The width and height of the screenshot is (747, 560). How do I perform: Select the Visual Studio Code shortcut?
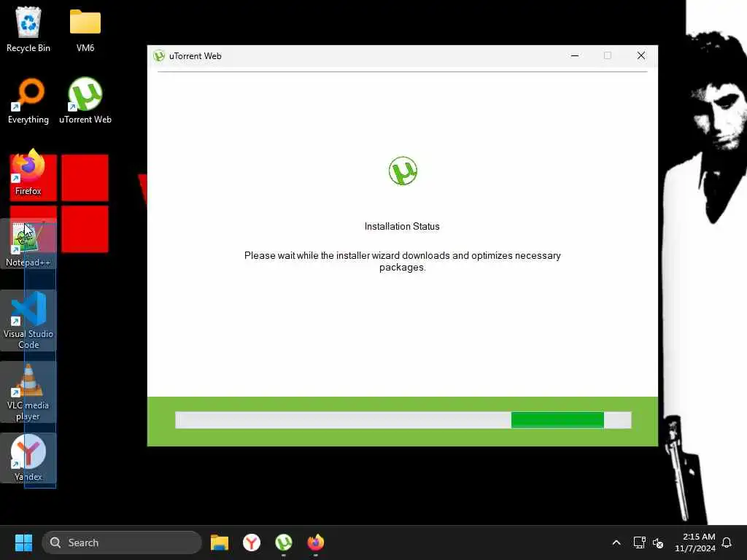coord(28,320)
